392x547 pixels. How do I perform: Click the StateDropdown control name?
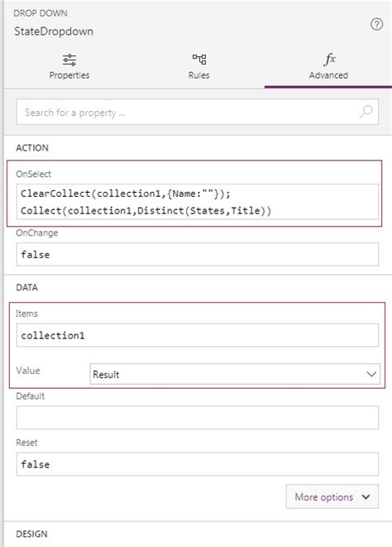[54, 31]
